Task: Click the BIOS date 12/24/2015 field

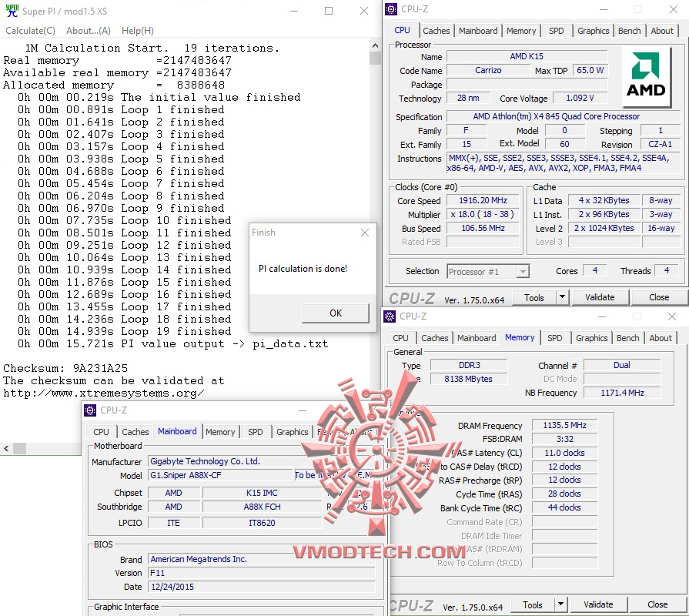Action: [262, 587]
